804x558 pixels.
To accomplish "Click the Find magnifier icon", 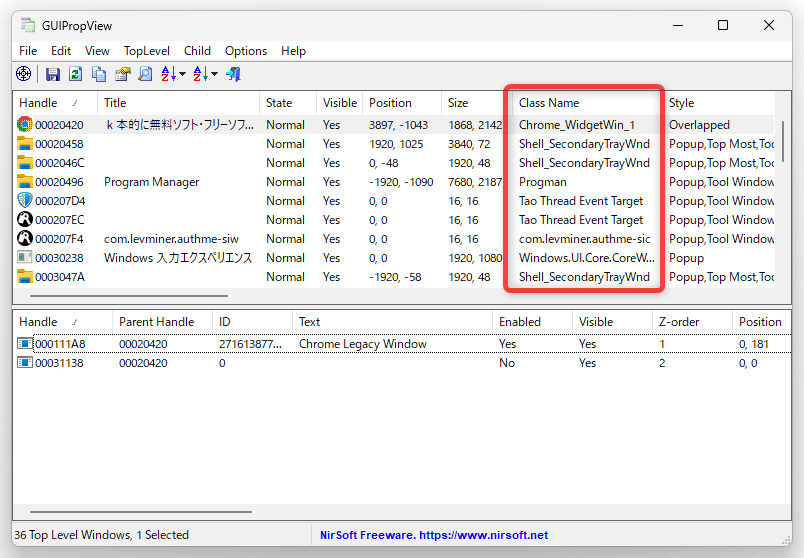I will pos(146,74).
